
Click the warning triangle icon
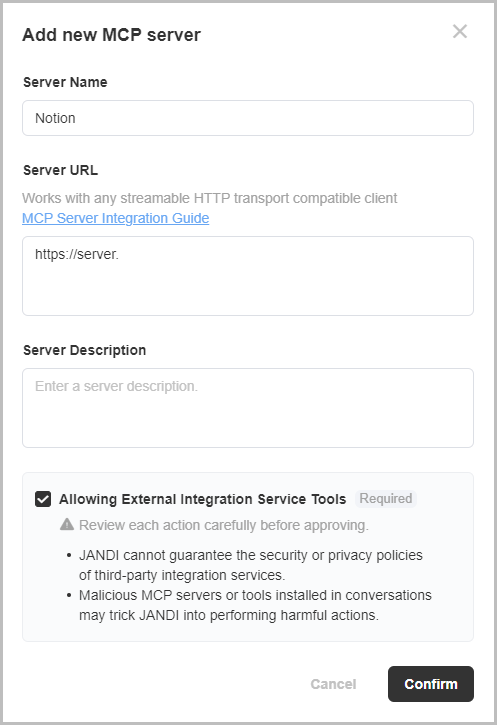(x=67, y=524)
